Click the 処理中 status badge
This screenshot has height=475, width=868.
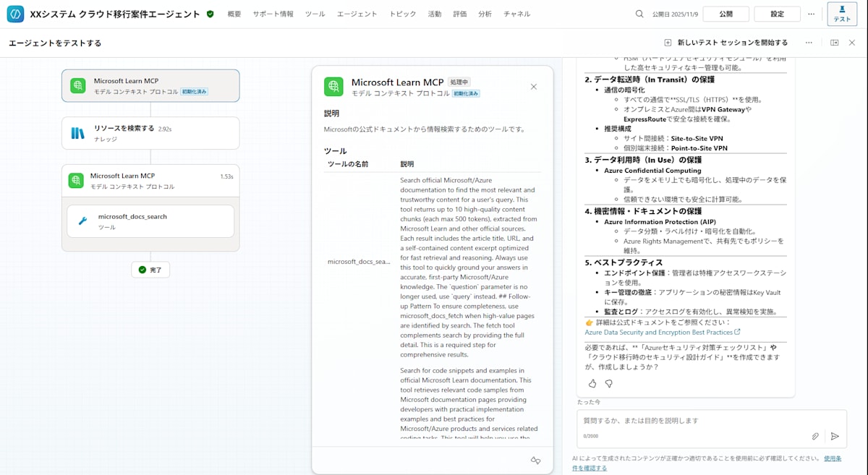[460, 82]
